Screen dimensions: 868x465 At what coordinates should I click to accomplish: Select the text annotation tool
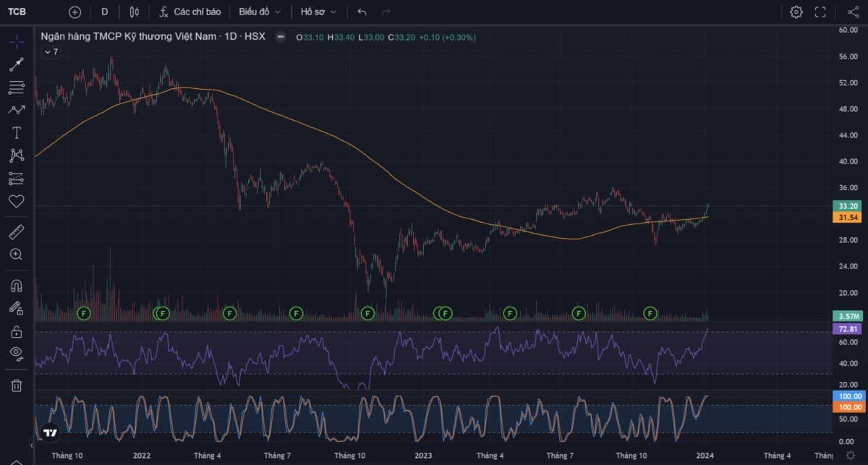pos(16,132)
